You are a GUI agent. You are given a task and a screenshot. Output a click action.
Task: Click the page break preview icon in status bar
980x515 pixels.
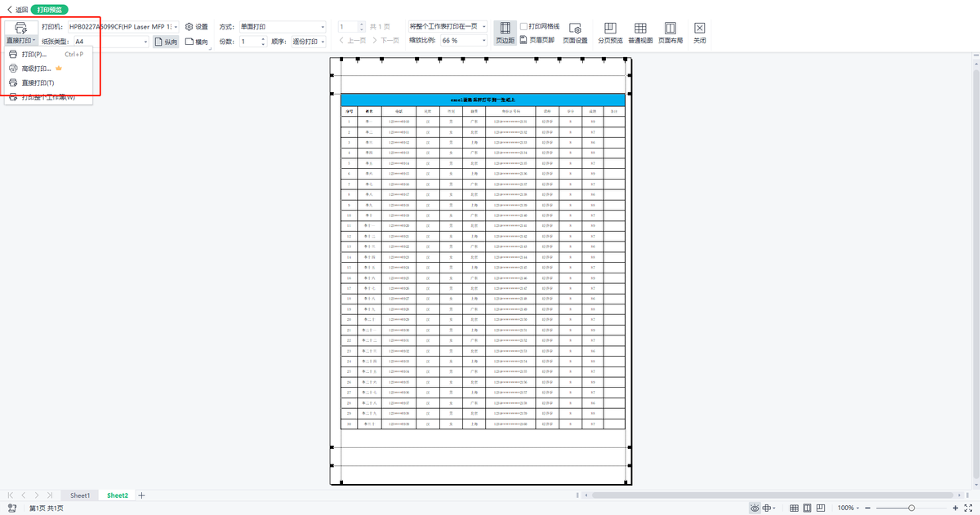pyautogui.click(x=822, y=508)
